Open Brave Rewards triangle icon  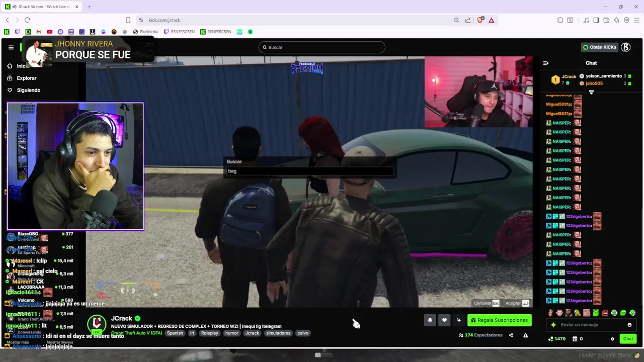tap(492, 20)
